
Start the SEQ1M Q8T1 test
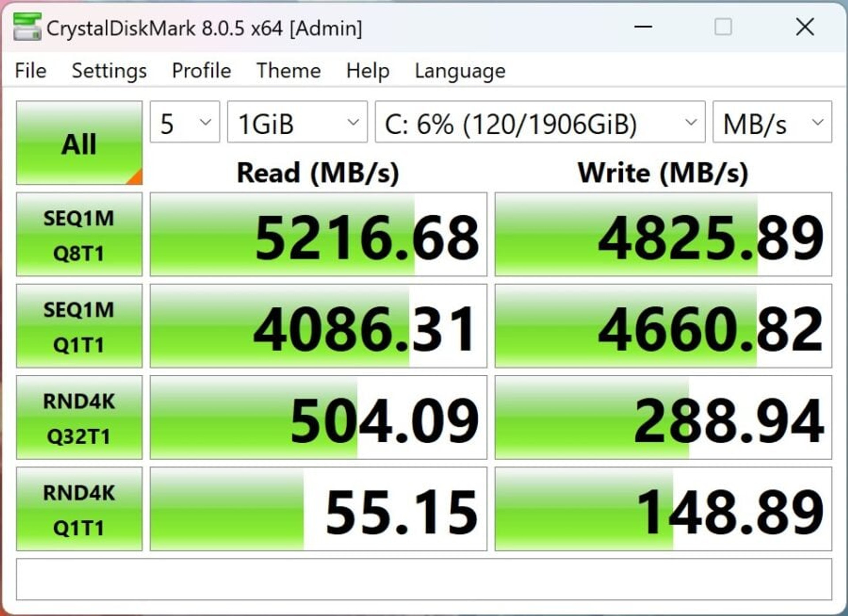[x=79, y=234]
